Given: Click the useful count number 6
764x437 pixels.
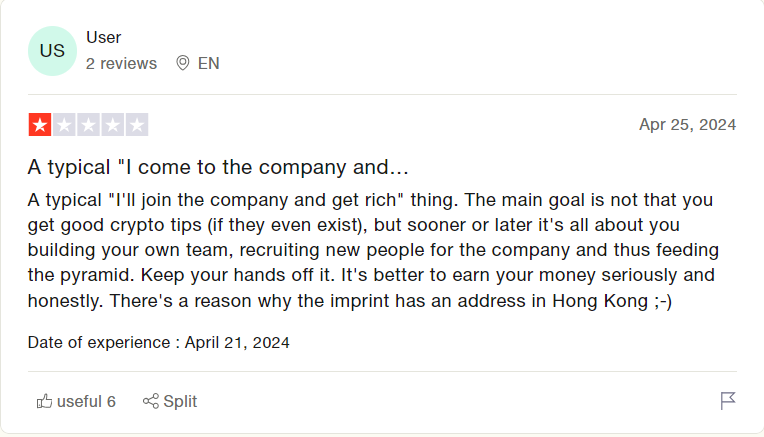Looking at the screenshot, I should (x=111, y=401).
